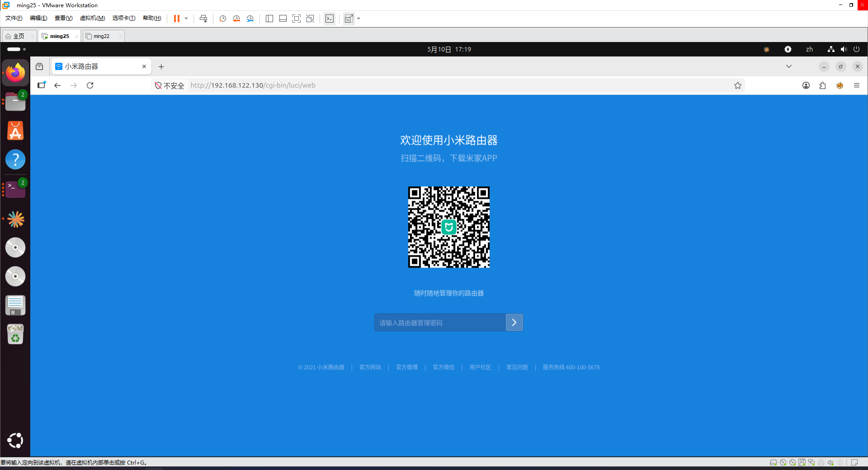Switch VMware to Unity mode

[x=310, y=19]
